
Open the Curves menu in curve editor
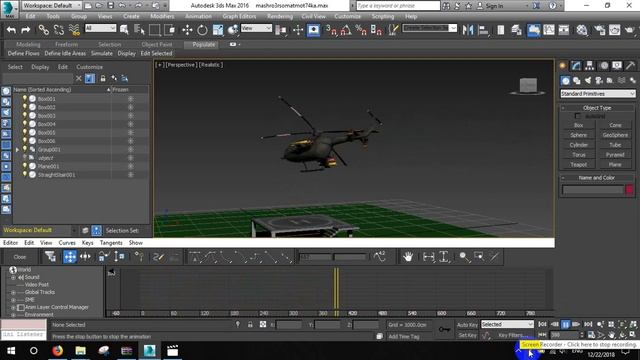67,242
